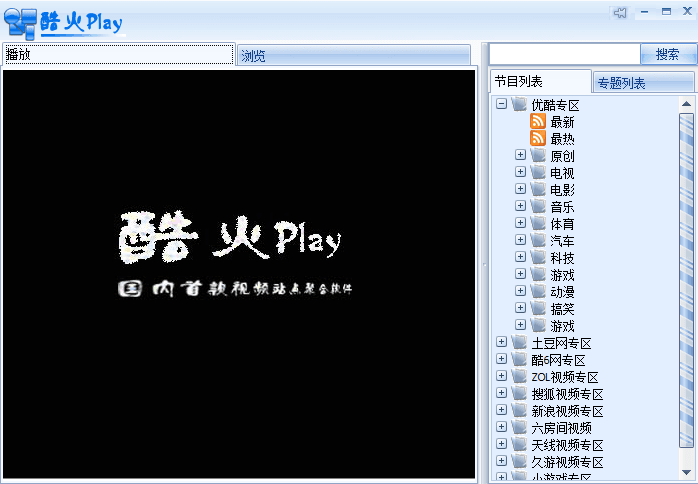Expand the ZOL视频专区 node
This screenshot has height=484, width=698.
(501, 377)
